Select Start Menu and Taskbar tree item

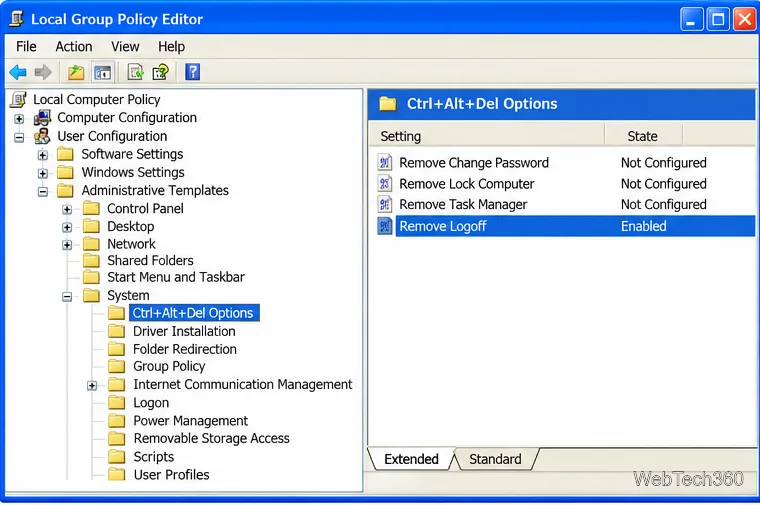(176, 277)
